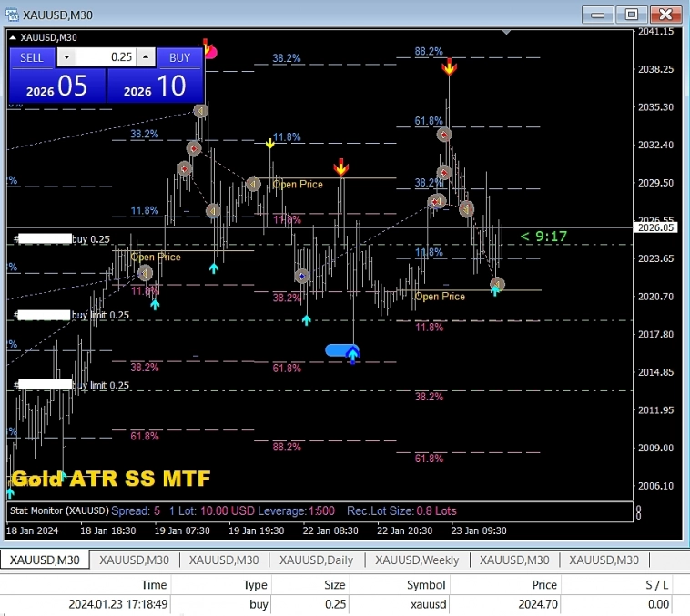
Task: Select the blue pill marker with up arrow
Action: pos(342,350)
